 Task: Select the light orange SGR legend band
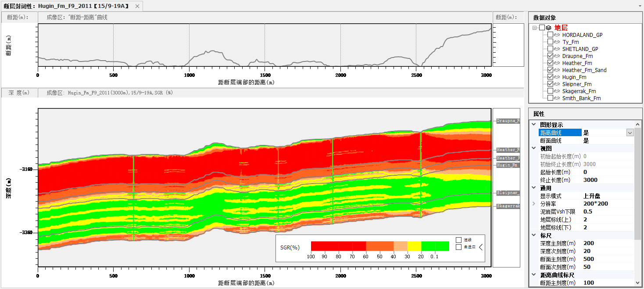point(401,246)
